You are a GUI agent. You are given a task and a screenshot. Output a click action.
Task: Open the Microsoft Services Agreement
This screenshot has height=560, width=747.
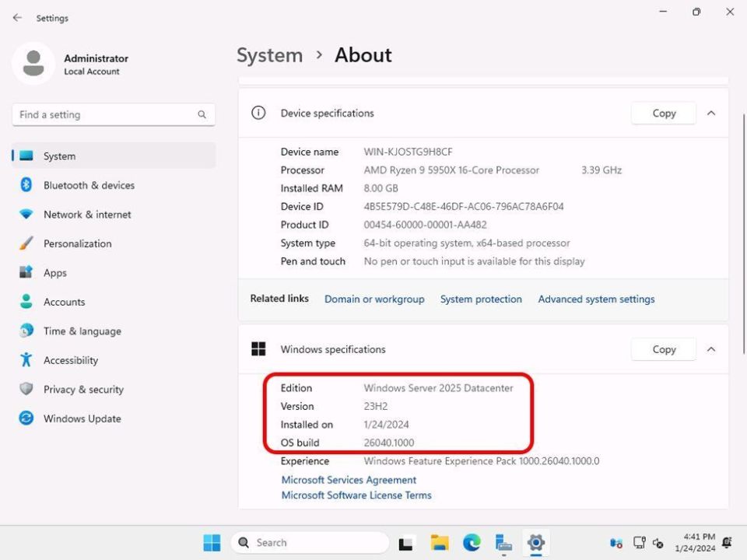[348, 480]
